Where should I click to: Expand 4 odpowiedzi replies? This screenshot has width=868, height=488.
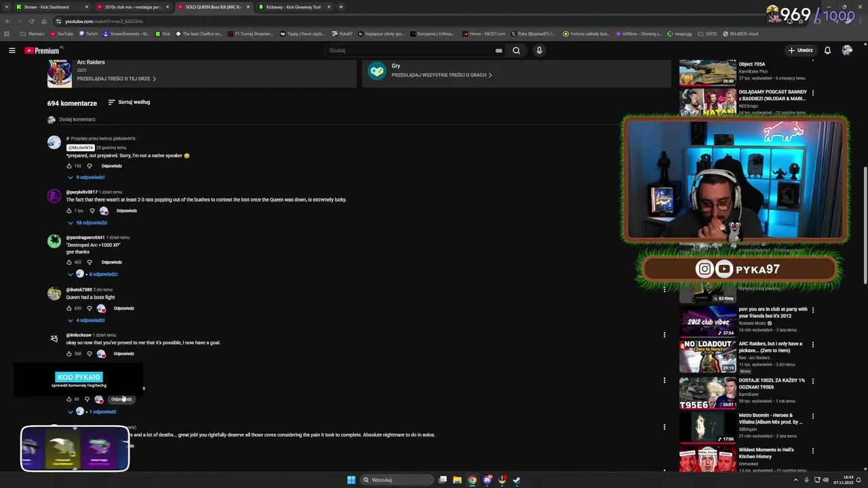[86, 321]
